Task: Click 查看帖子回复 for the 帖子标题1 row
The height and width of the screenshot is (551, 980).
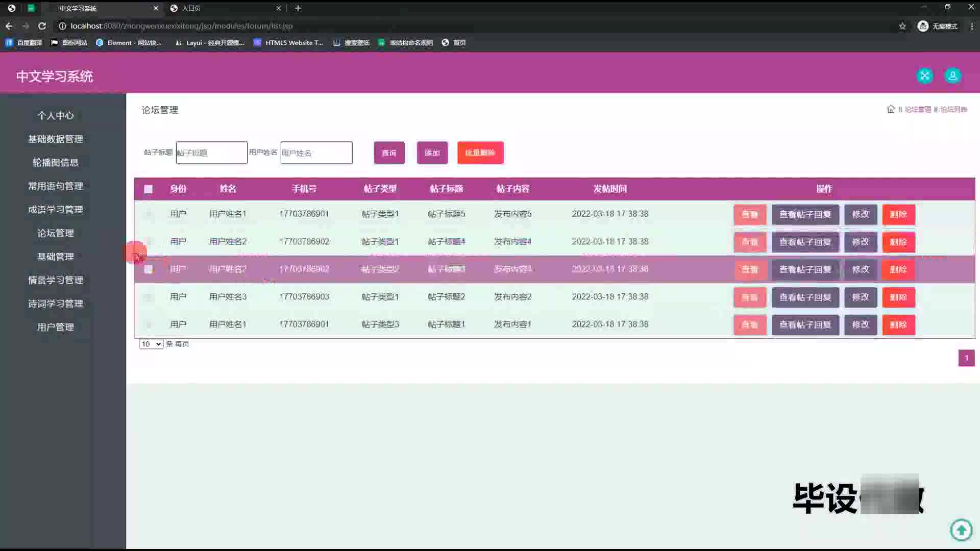Action: [805, 324]
